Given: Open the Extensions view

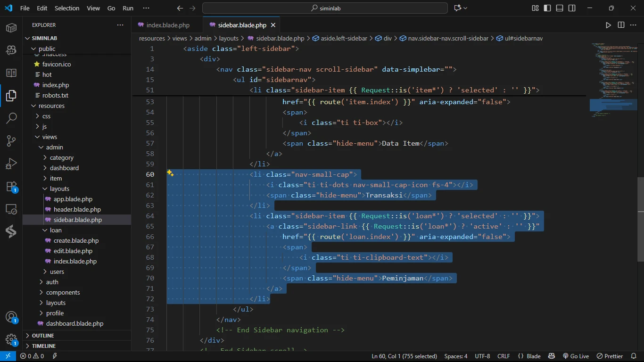Looking at the screenshot, I should coord(11,187).
